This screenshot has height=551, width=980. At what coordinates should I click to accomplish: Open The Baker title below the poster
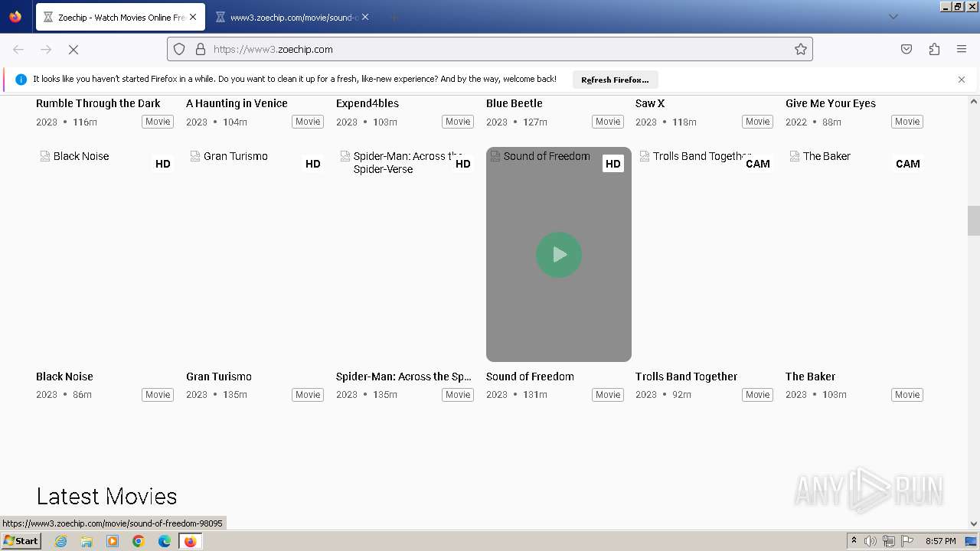(810, 377)
